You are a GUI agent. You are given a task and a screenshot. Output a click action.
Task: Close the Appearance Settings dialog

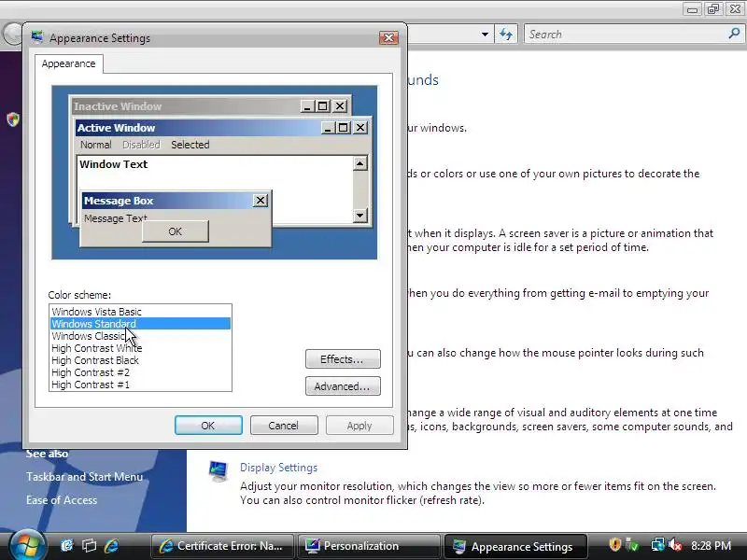coord(388,37)
